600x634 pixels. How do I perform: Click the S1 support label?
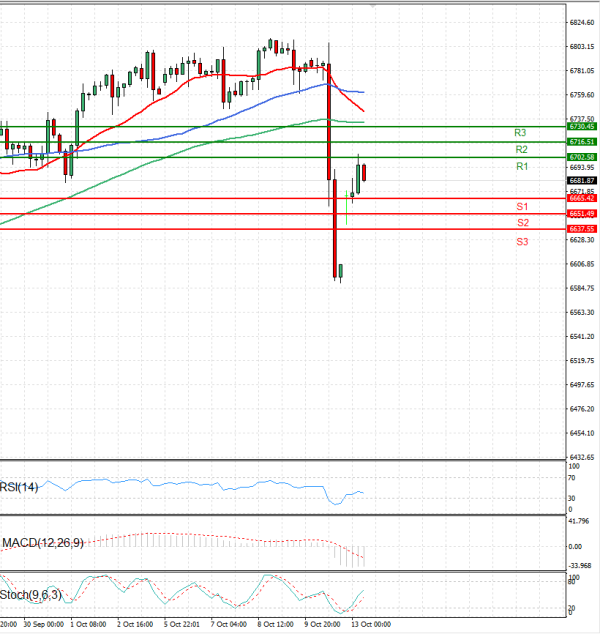click(x=522, y=206)
